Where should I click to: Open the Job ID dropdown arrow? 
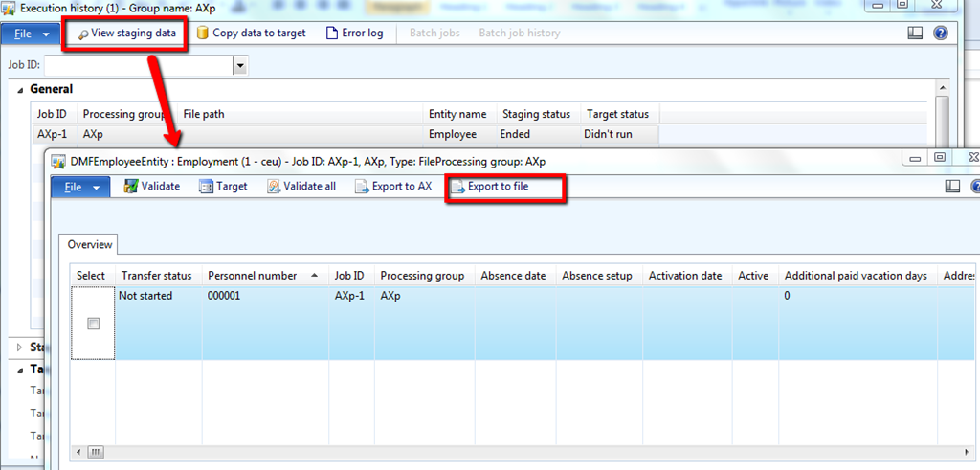point(240,64)
